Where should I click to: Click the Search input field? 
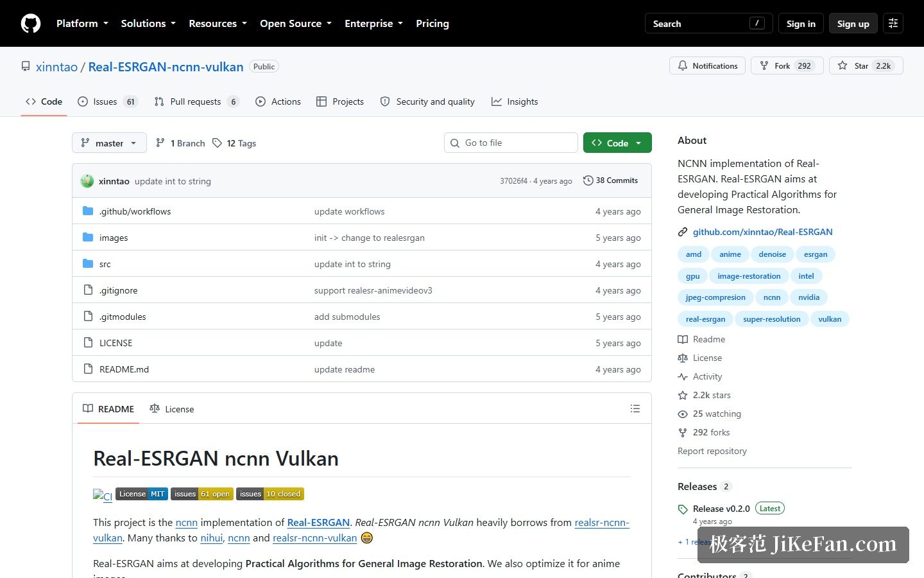[708, 24]
